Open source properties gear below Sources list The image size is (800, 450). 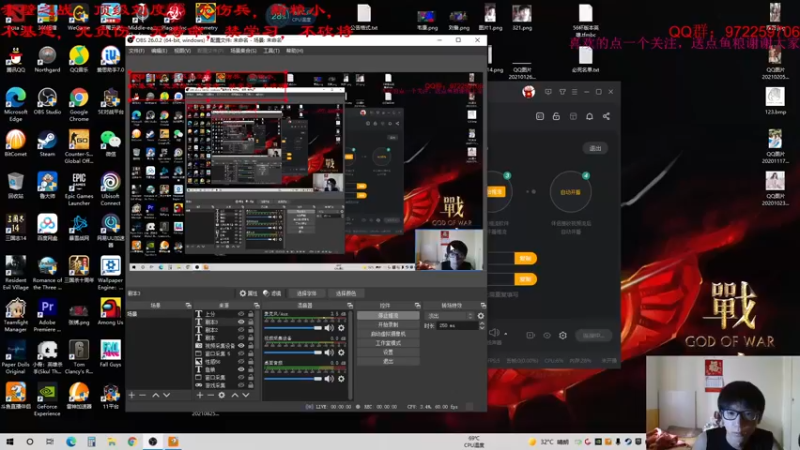tap(222, 395)
